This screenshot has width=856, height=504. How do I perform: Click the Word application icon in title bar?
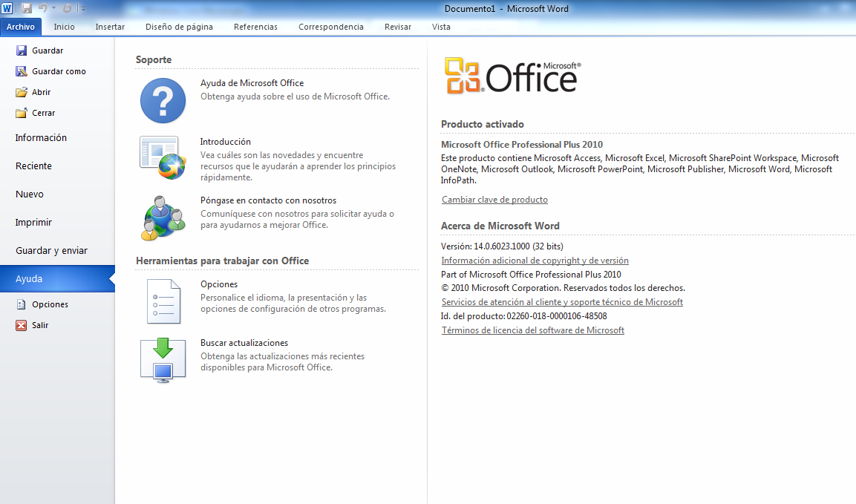coord(7,8)
